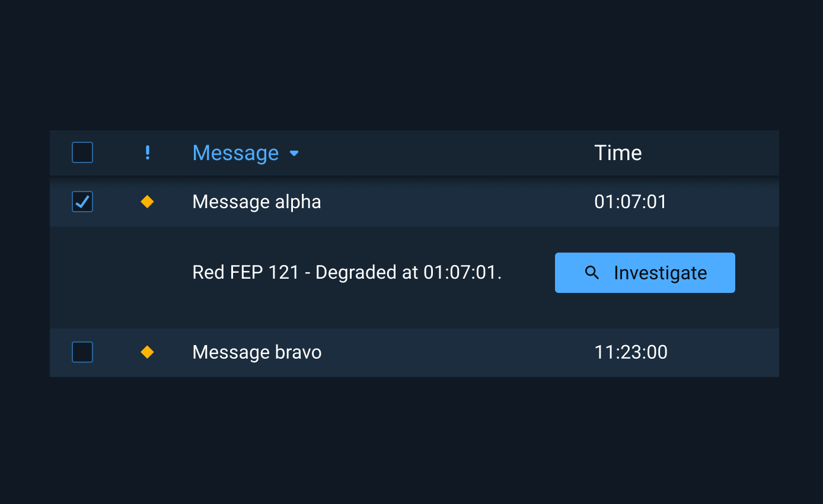Sort by the Message column header
The image size is (823, 504).
(236, 153)
